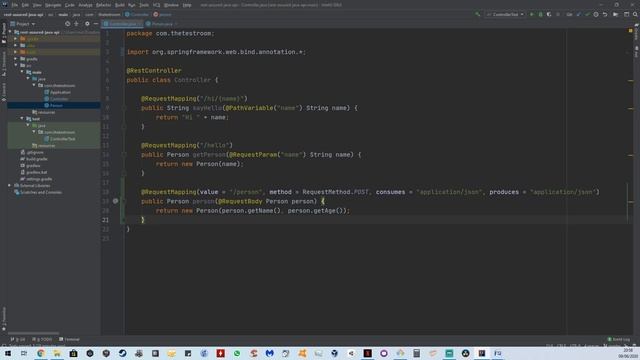Open the Git tool window button
This screenshot has height=360, width=640.
pyautogui.click(x=18, y=339)
